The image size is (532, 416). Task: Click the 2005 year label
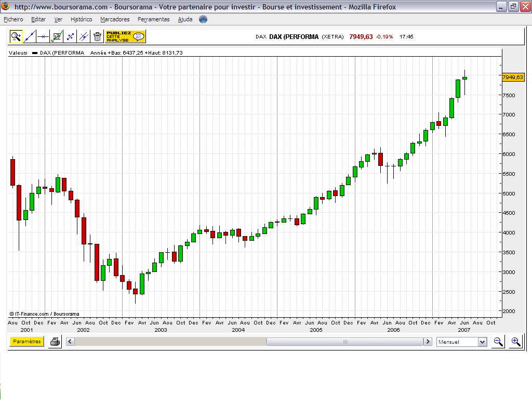coord(316,330)
